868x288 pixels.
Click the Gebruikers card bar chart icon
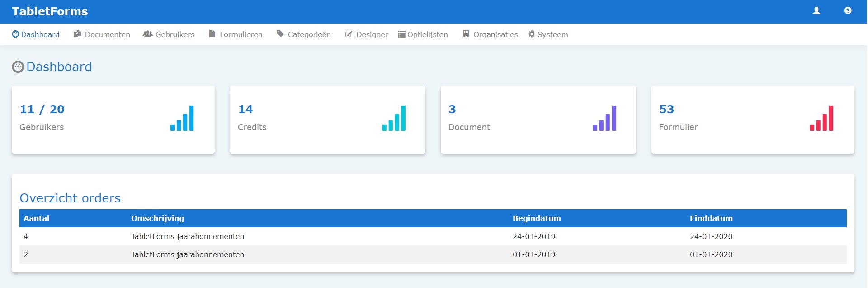tap(182, 118)
